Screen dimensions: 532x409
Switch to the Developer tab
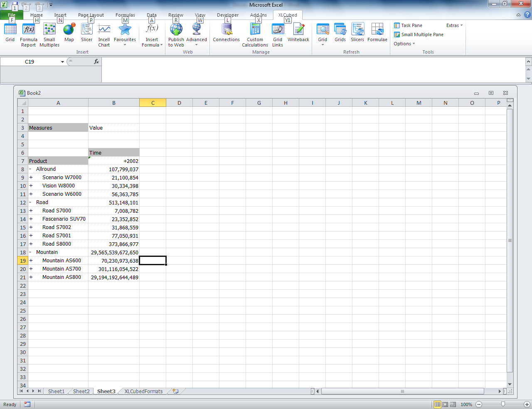pos(228,15)
